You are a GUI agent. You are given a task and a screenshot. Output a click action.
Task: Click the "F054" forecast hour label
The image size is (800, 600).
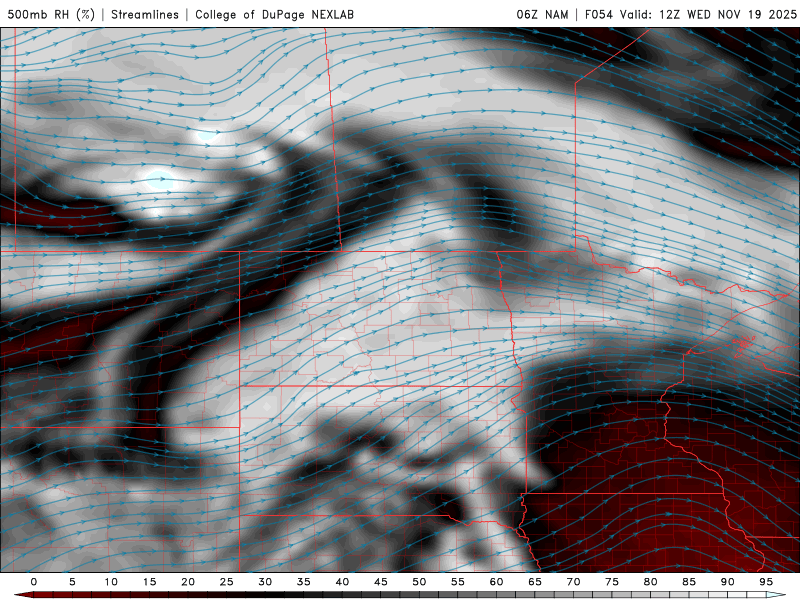tap(599, 14)
